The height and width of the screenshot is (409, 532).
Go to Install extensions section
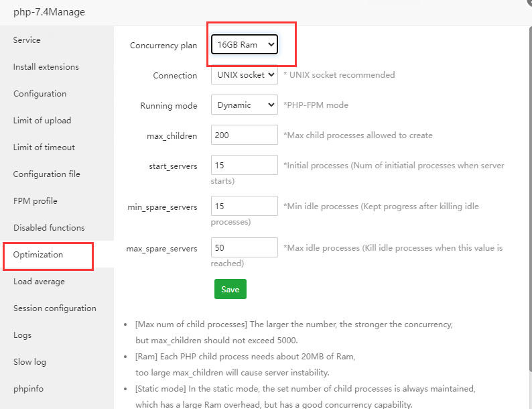point(46,67)
